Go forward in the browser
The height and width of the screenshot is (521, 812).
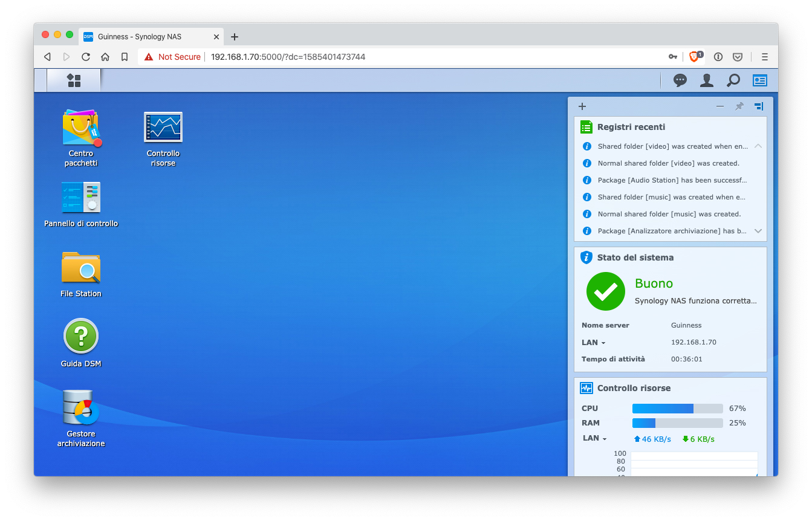pyautogui.click(x=67, y=57)
